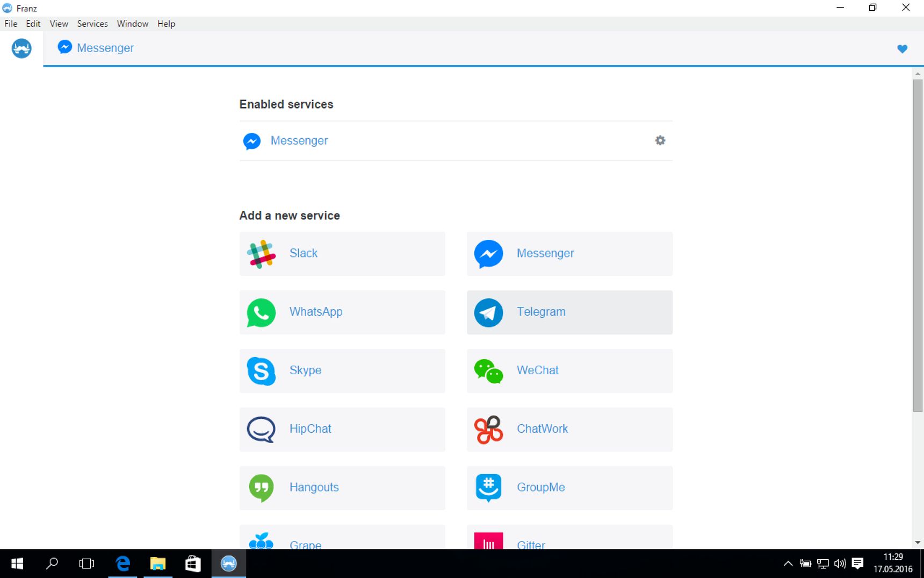Open the Help menu
Screen dimensions: 924x578
pos(166,24)
